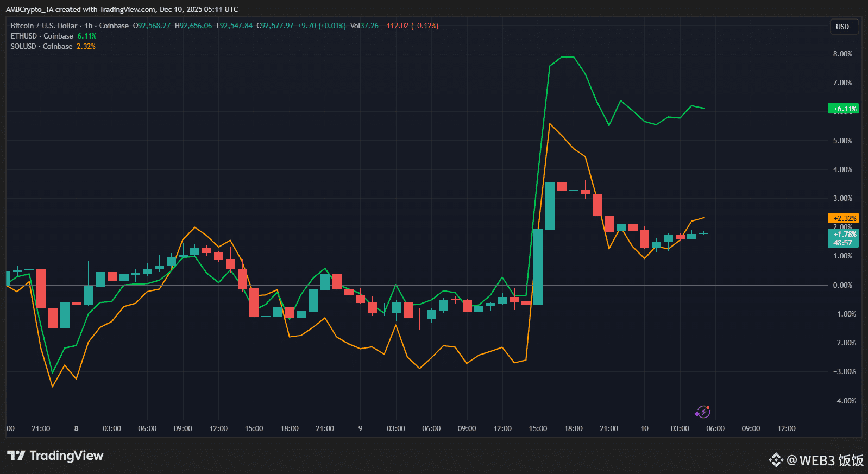Image resolution: width=868 pixels, height=474 pixels.
Task: Click the Vol 37.26 volume readout
Action: pyautogui.click(x=364, y=26)
